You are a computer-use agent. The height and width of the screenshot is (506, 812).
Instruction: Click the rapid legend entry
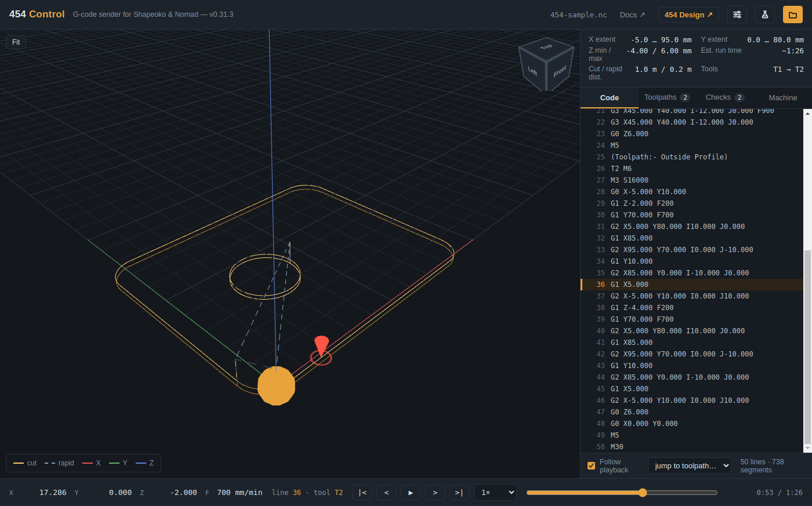point(59,463)
